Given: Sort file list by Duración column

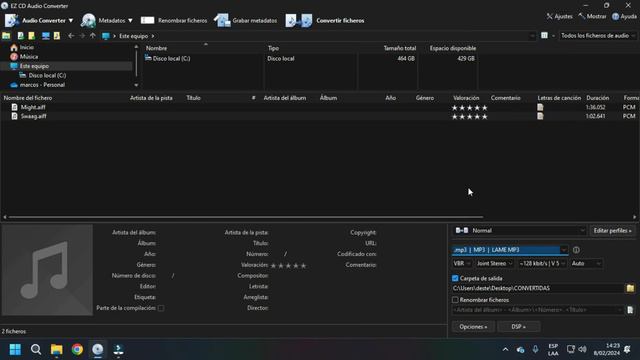Looking at the screenshot, I should (x=598, y=98).
